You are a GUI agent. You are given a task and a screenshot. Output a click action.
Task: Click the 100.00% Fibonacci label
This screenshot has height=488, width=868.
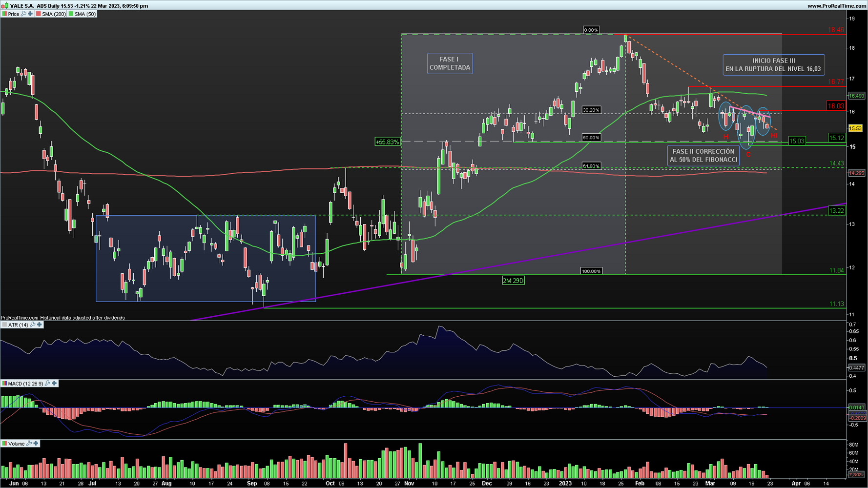[591, 271]
